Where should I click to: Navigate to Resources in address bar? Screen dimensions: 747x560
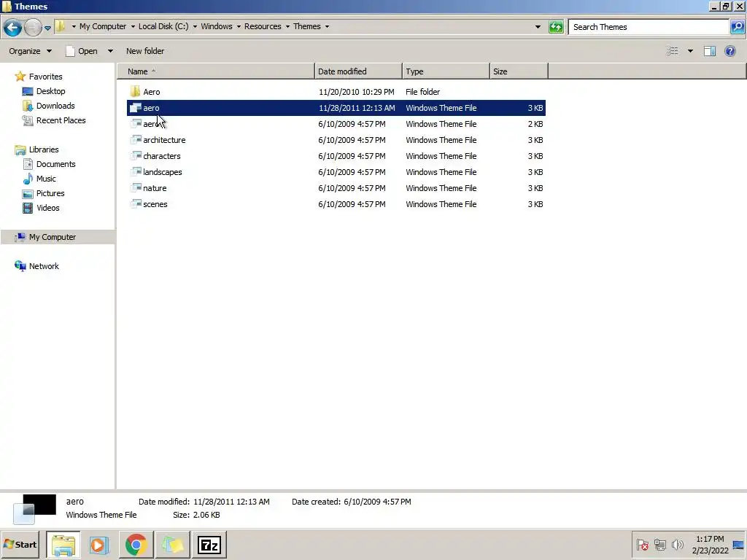tap(263, 26)
